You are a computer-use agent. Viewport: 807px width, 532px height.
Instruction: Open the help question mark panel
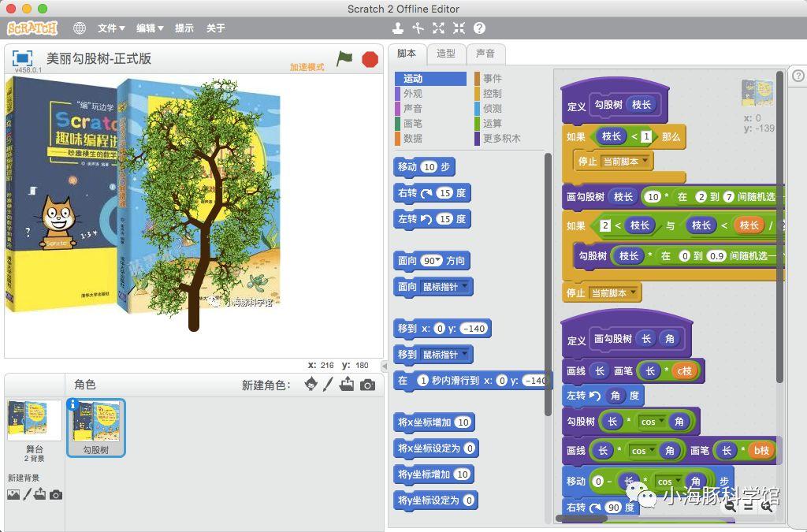pyautogui.click(x=798, y=76)
